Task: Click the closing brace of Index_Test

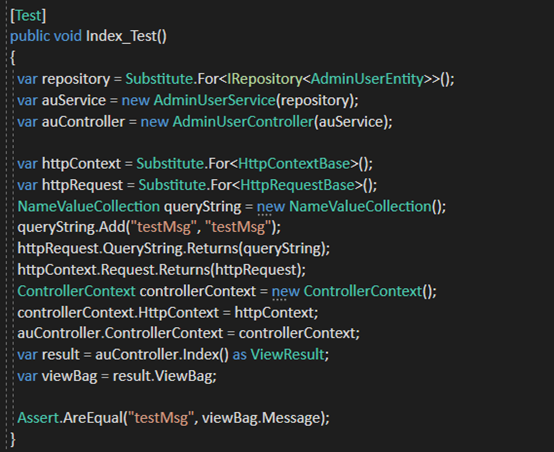Action: [13, 439]
